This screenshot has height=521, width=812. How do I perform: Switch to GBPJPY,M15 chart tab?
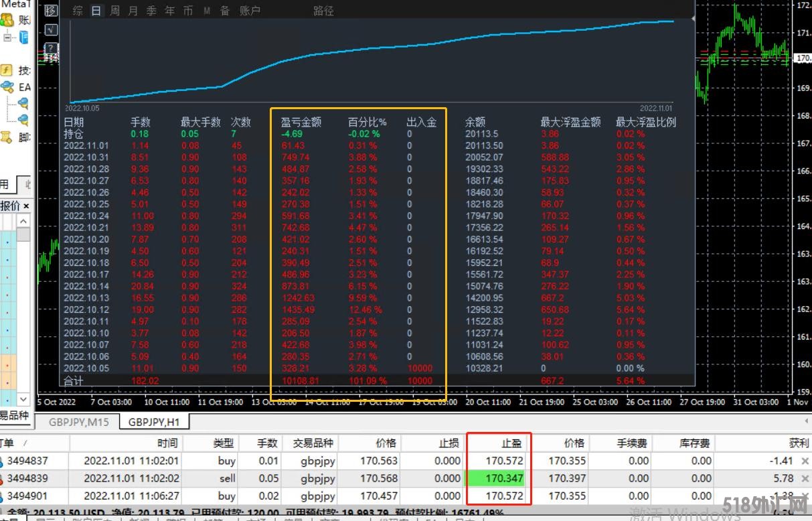(x=77, y=422)
